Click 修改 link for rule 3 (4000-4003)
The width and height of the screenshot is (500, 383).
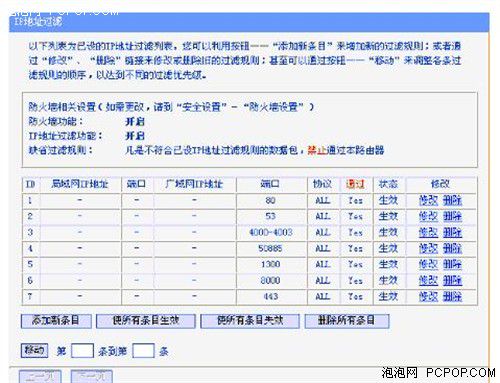pos(428,232)
